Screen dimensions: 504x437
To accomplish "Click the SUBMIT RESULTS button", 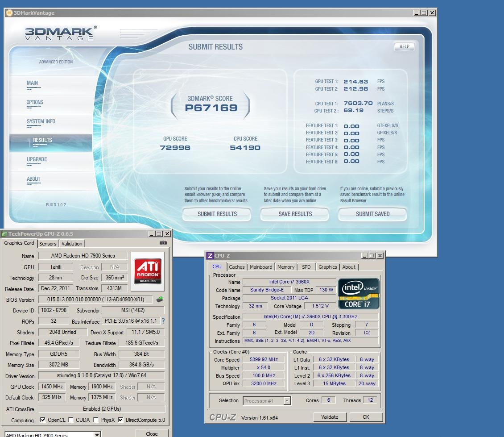I will point(217,214).
